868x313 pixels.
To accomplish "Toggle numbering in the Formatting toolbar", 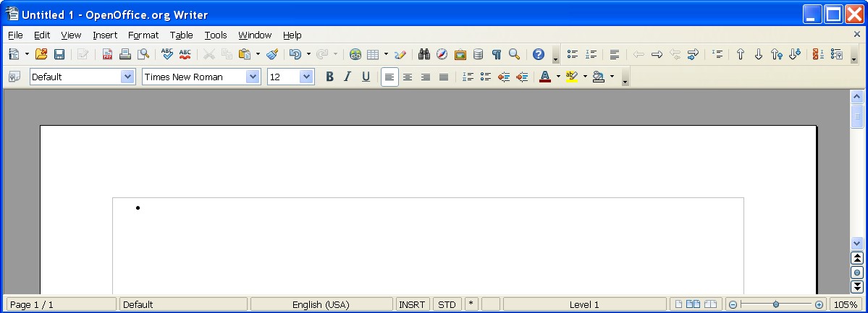I will pos(468,77).
